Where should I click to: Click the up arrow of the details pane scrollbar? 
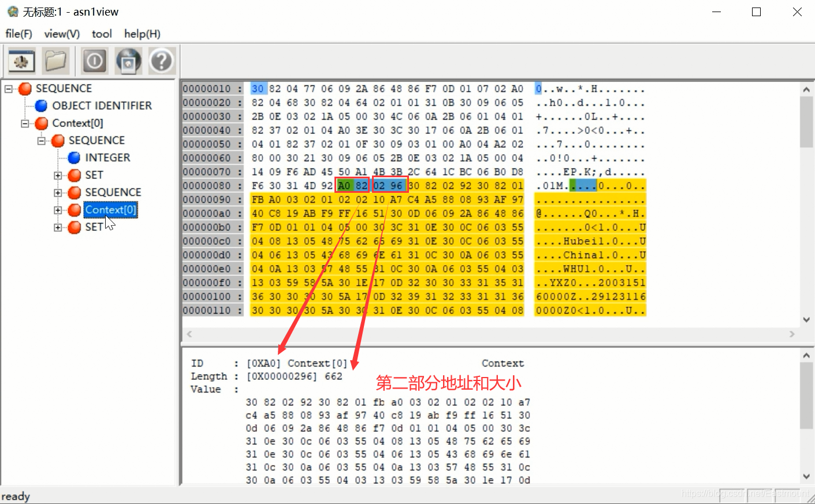pos(806,356)
